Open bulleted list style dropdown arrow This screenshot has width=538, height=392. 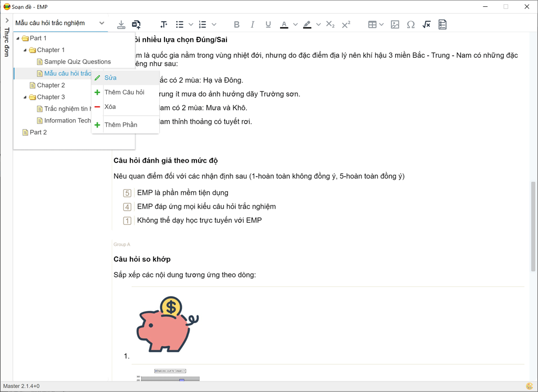click(x=191, y=24)
